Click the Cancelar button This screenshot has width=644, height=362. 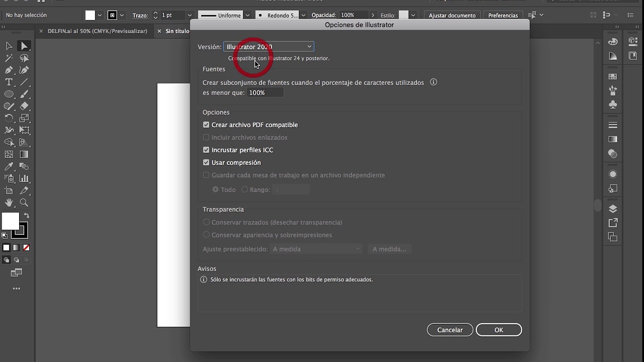(450, 330)
